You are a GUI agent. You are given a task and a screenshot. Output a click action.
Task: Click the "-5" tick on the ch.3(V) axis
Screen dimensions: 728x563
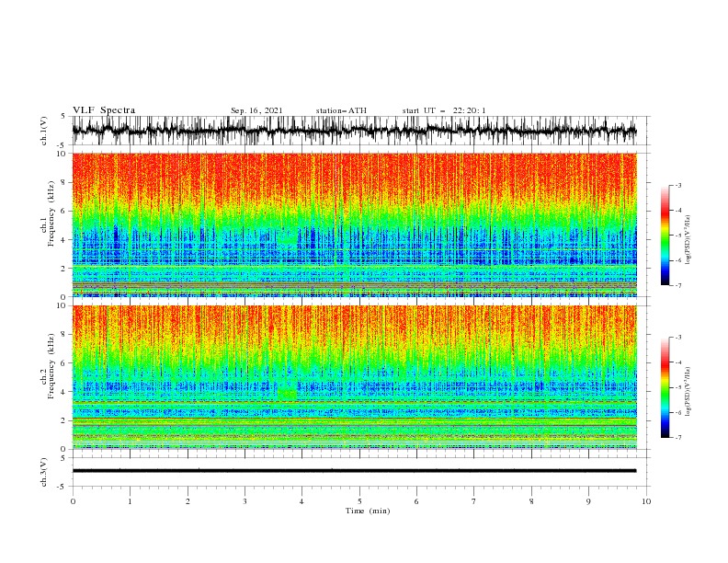63,487
